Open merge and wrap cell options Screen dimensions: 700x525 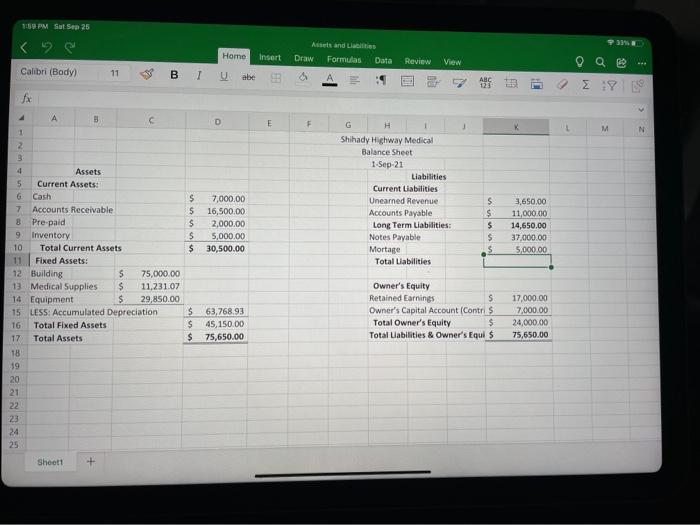coord(407,81)
